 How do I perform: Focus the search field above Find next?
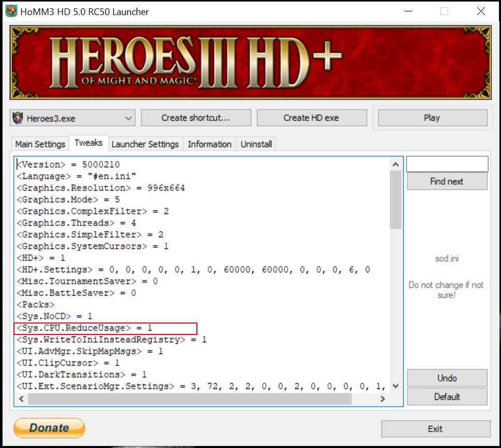pos(447,164)
